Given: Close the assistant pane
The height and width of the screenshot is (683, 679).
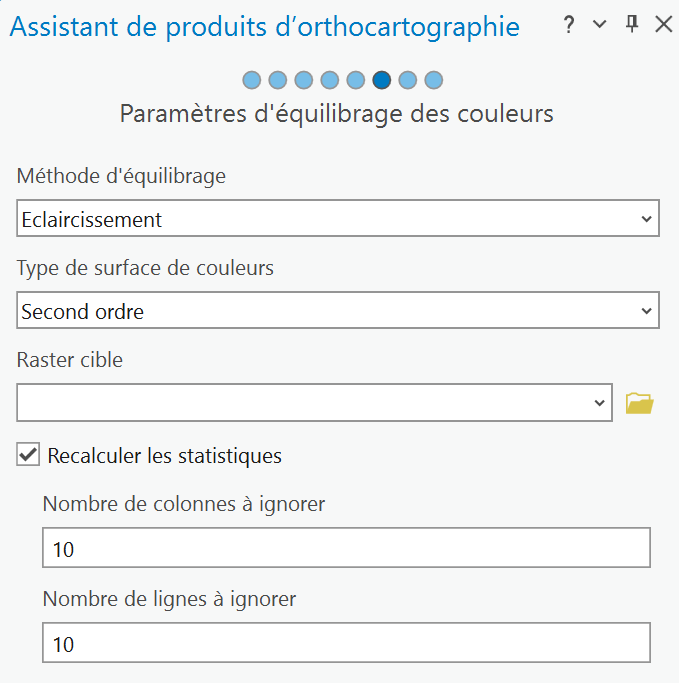Looking at the screenshot, I should [x=663, y=25].
